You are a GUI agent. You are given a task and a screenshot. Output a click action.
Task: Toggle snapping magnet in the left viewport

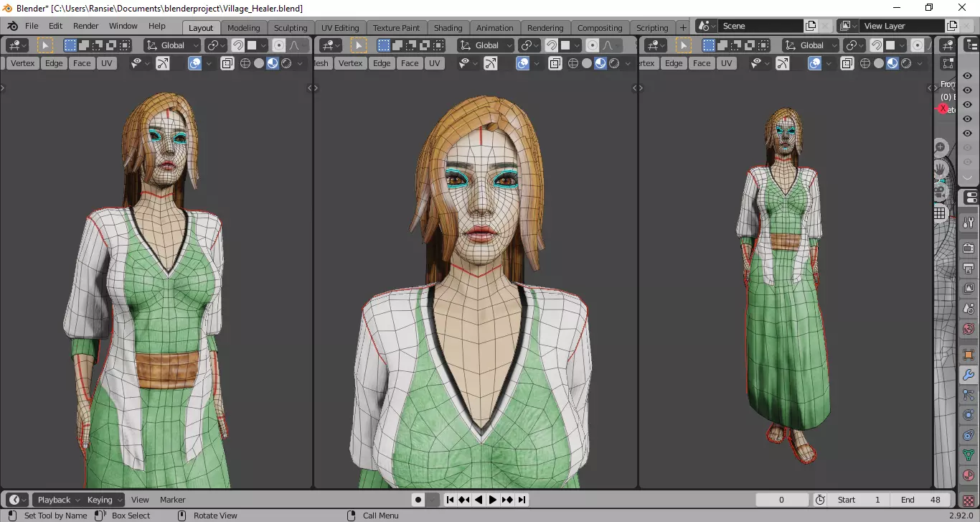[x=238, y=45]
